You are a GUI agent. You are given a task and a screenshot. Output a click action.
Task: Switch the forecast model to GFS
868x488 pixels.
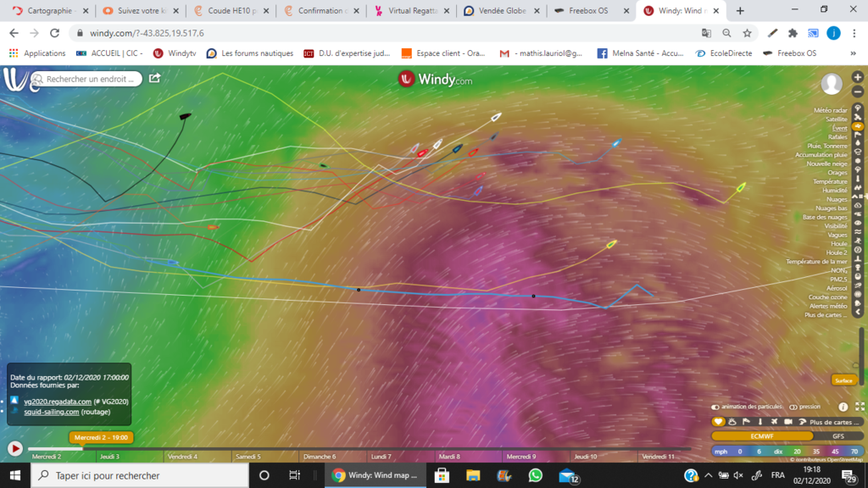[x=838, y=436]
